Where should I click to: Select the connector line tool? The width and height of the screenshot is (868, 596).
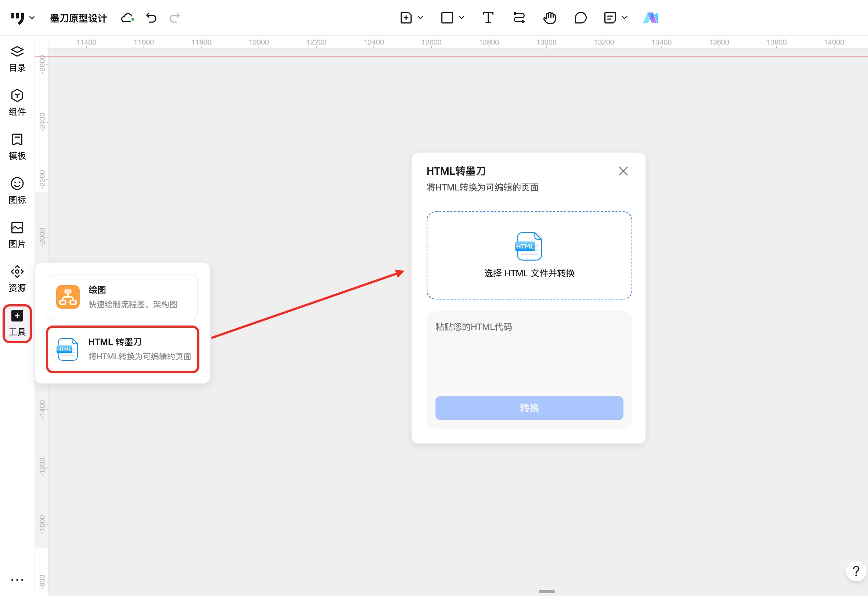(518, 18)
